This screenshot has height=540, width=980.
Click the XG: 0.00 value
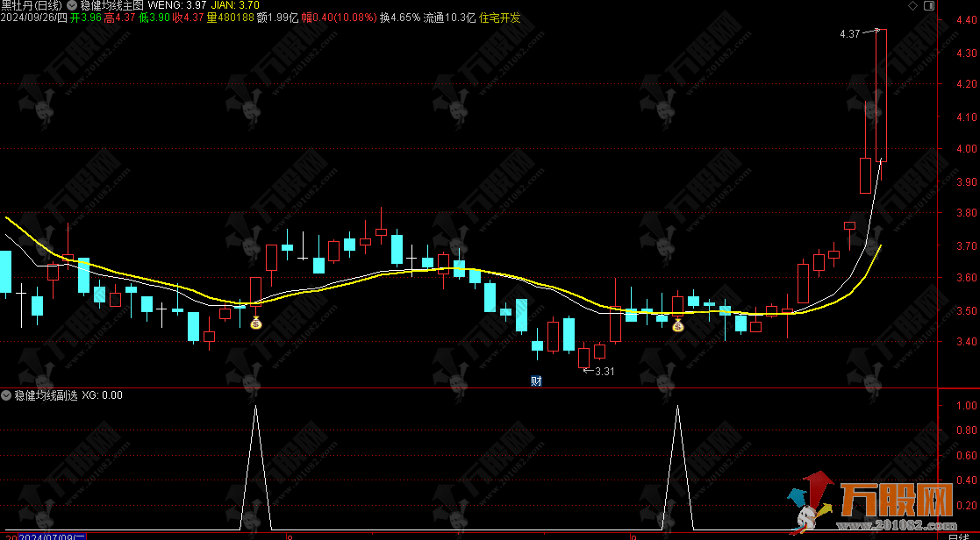[102, 395]
